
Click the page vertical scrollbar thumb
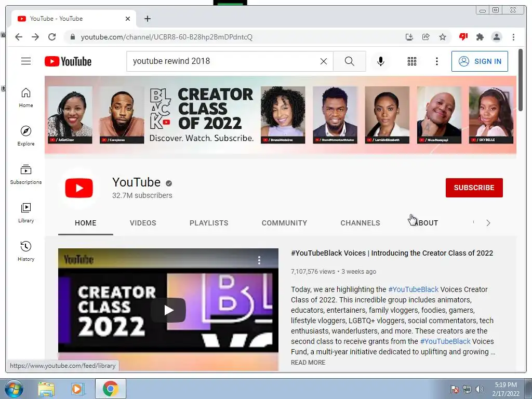point(521,80)
